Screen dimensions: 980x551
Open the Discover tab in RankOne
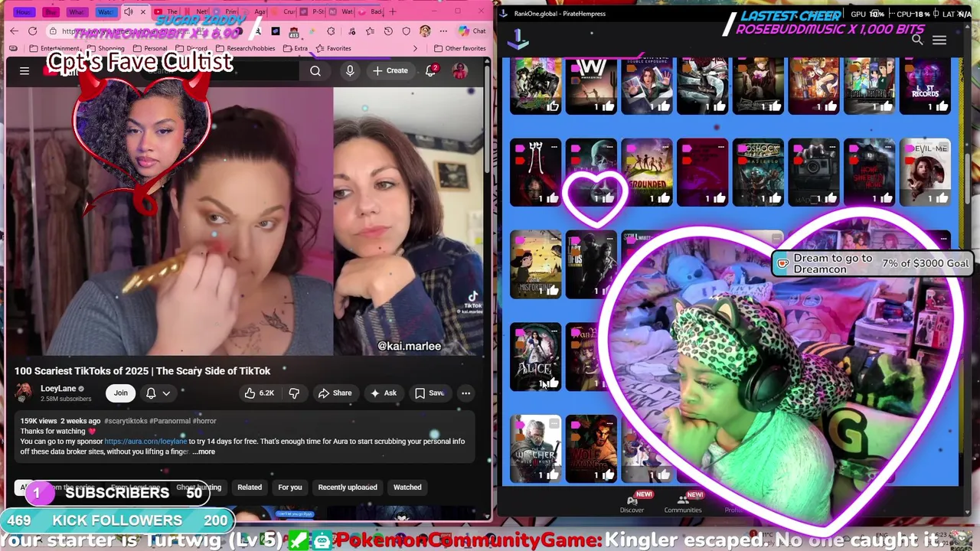coord(632,504)
